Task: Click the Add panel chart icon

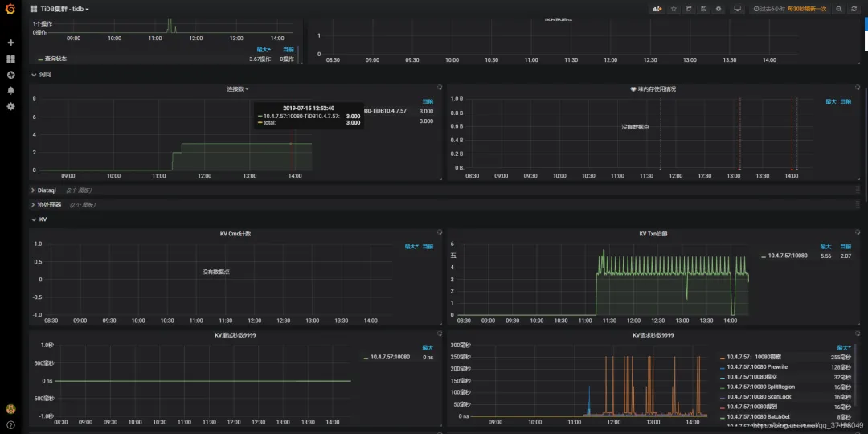Action: tap(657, 9)
